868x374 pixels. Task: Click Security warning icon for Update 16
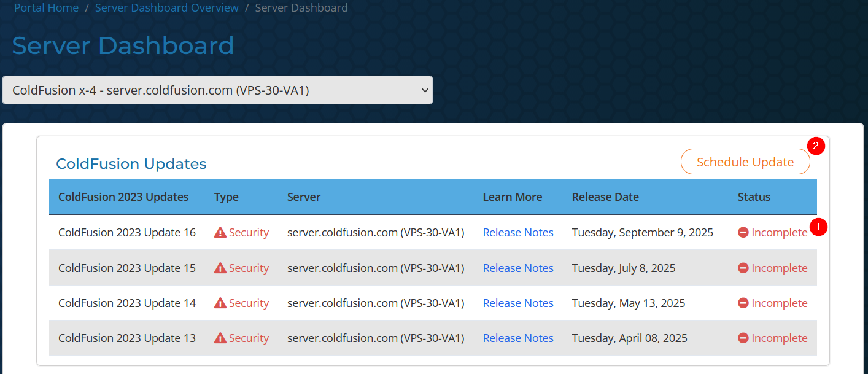[x=220, y=233]
